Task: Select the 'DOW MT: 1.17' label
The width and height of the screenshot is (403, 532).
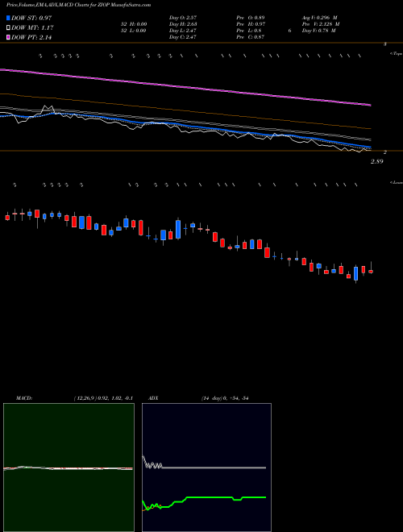Action: (32, 28)
